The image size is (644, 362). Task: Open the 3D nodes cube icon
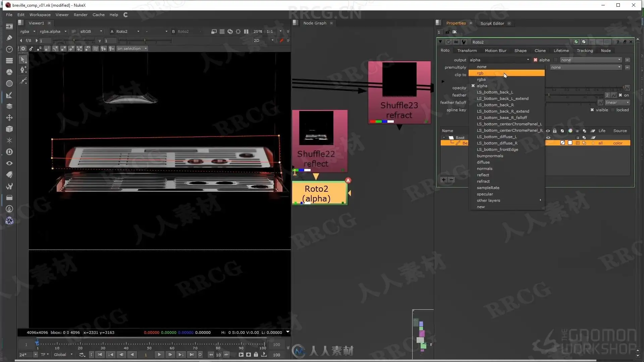point(9,129)
